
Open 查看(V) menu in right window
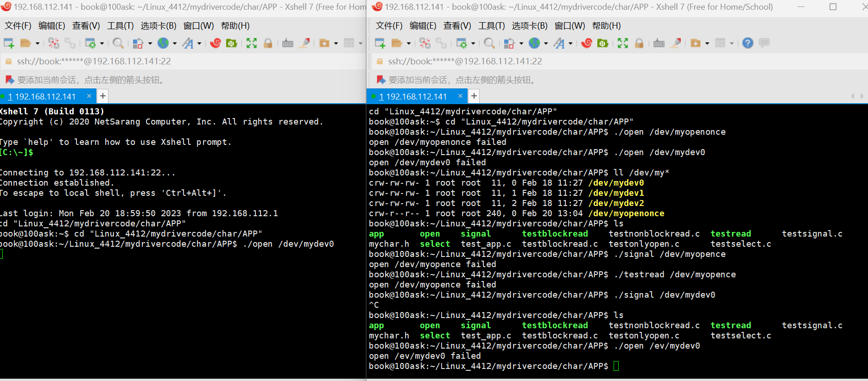457,26
